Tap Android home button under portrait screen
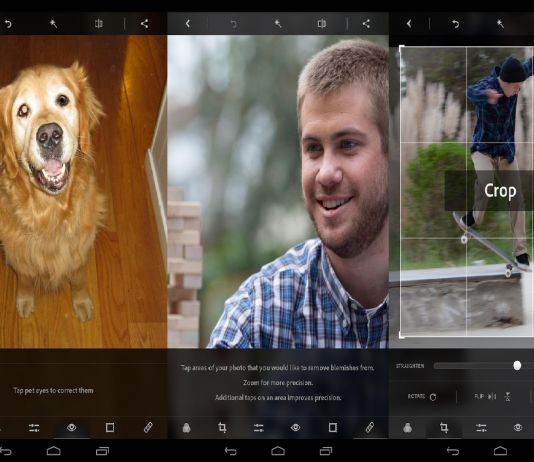 278,451
